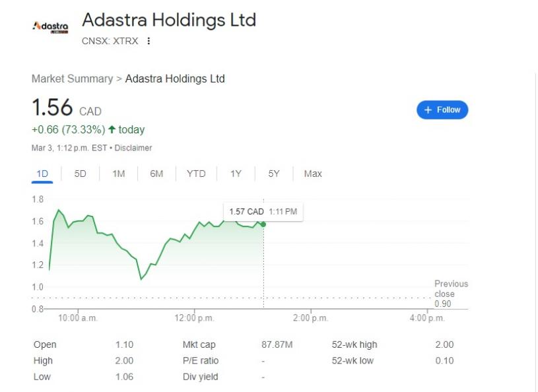Click the 1.57 CAD price tooltip

(263, 211)
